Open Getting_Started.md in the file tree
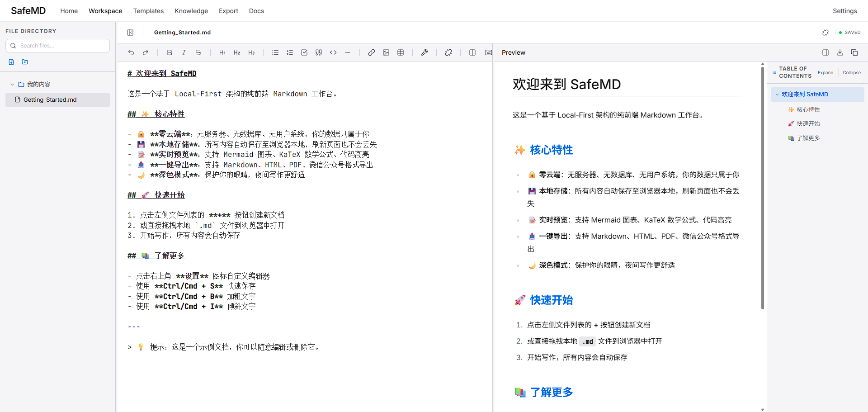Image resolution: width=868 pixels, height=412 pixels. (x=57, y=99)
